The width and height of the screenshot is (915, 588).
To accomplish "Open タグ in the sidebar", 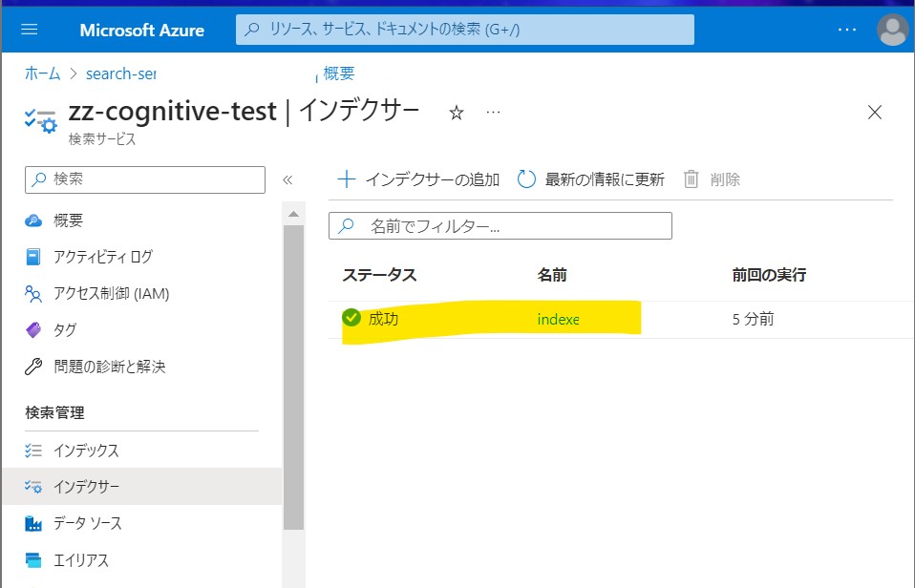I will [65, 330].
